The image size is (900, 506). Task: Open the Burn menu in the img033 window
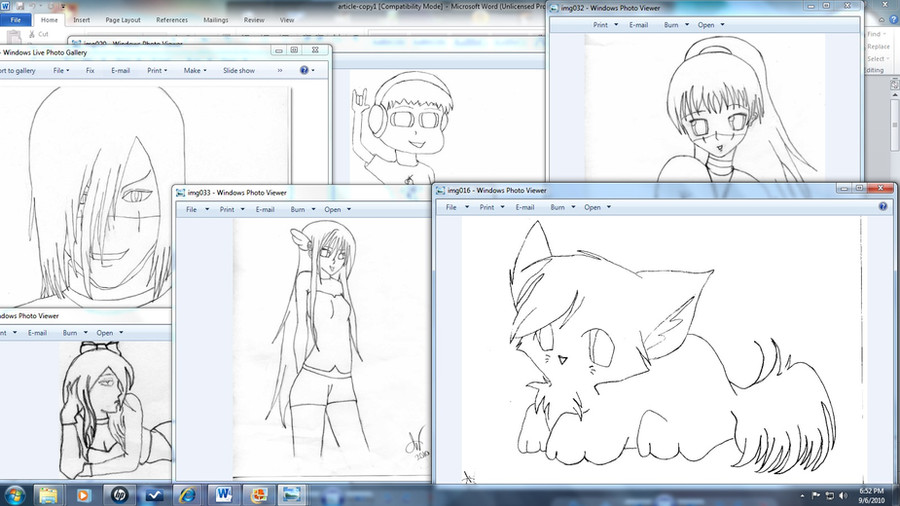pyautogui.click(x=303, y=210)
